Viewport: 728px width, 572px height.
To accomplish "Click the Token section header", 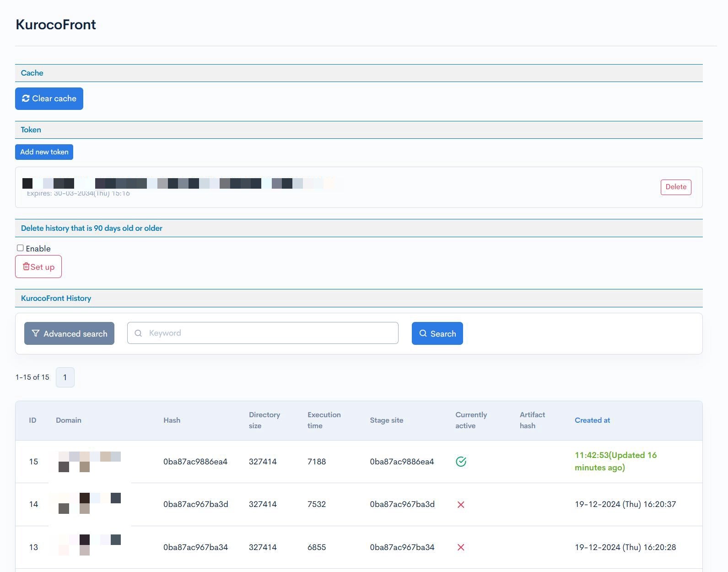I will 31,130.
